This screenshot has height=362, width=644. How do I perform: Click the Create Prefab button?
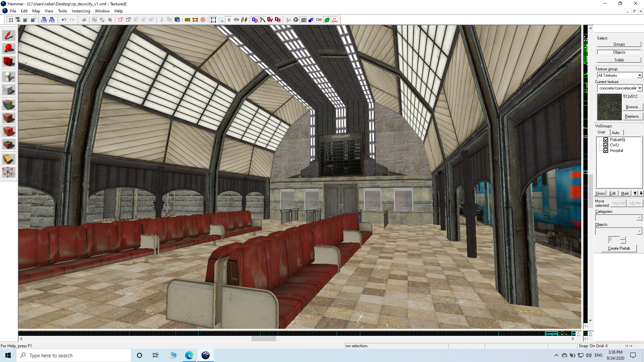pyautogui.click(x=619, y=248)
